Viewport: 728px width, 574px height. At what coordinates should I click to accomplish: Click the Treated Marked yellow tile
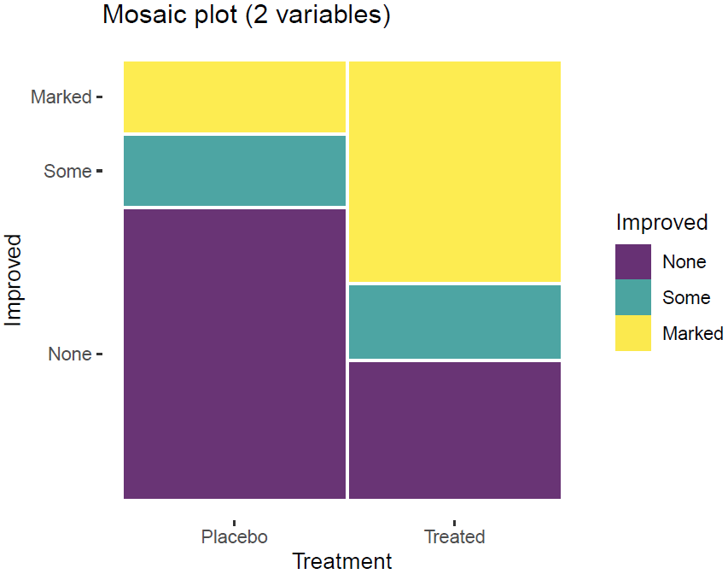click(x=455, y=171)
